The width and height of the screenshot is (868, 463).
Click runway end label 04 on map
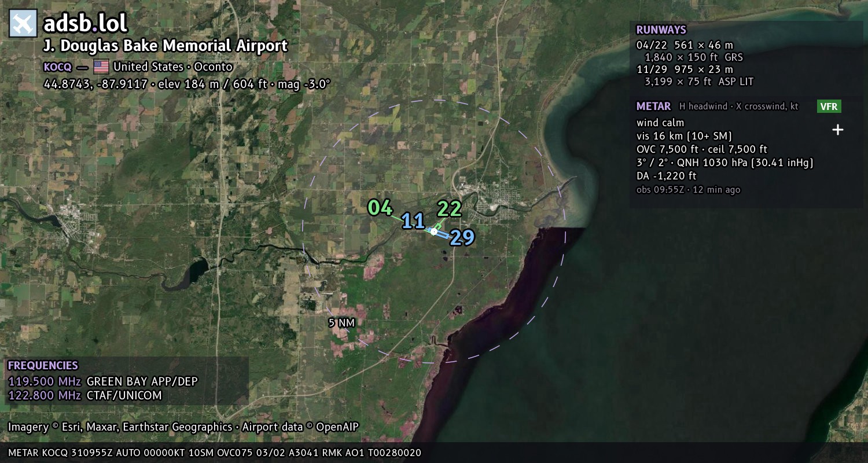click(x=380, y=207)
